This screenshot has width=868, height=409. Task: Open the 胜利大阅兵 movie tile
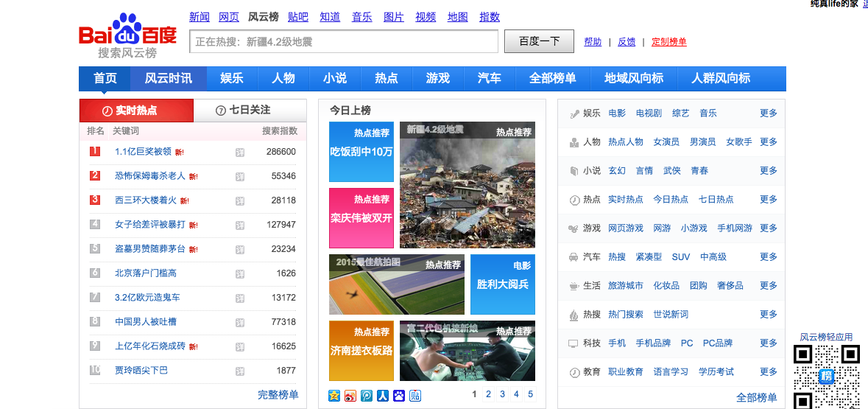pos(503,284)
